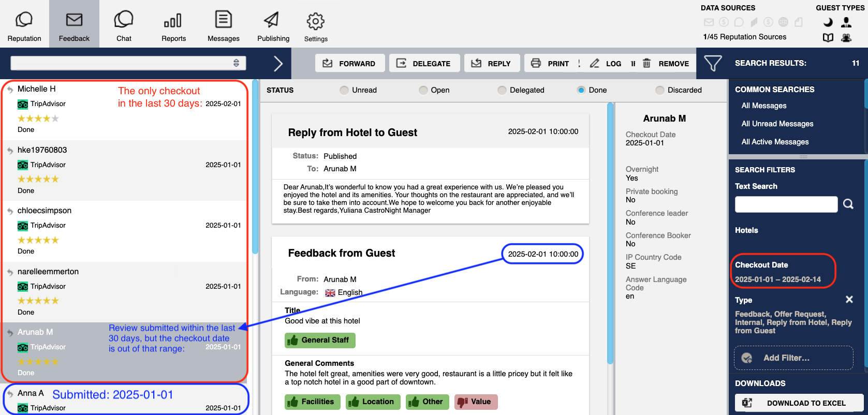Click Download to Excel button

[799, 403]
